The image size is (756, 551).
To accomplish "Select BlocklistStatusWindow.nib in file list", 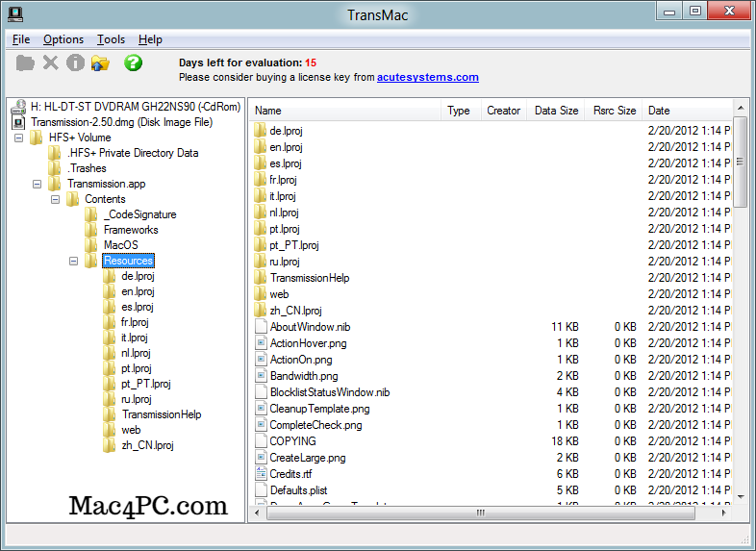I will pyautogui.click(x=330, y=392).
